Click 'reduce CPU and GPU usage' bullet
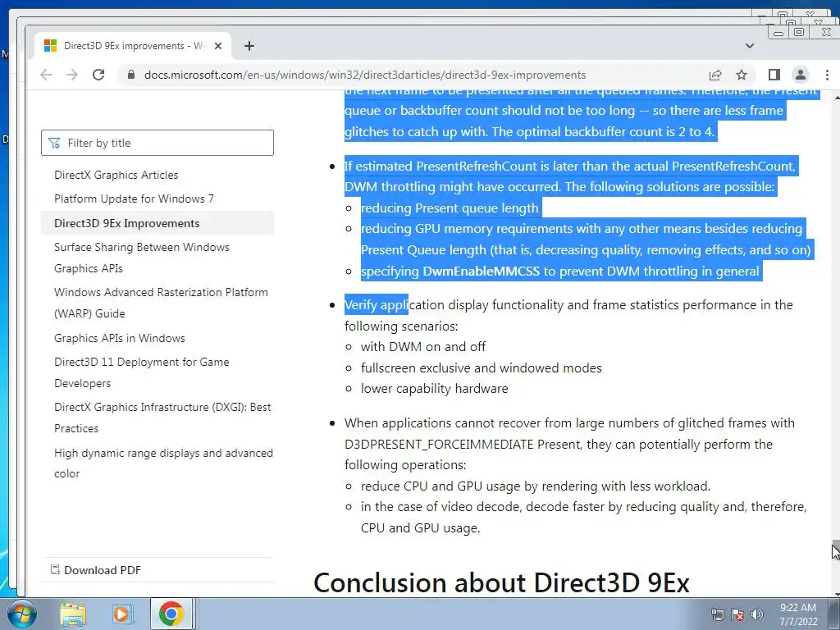This screenshot has width=840, height=630. tap(535, 486)
